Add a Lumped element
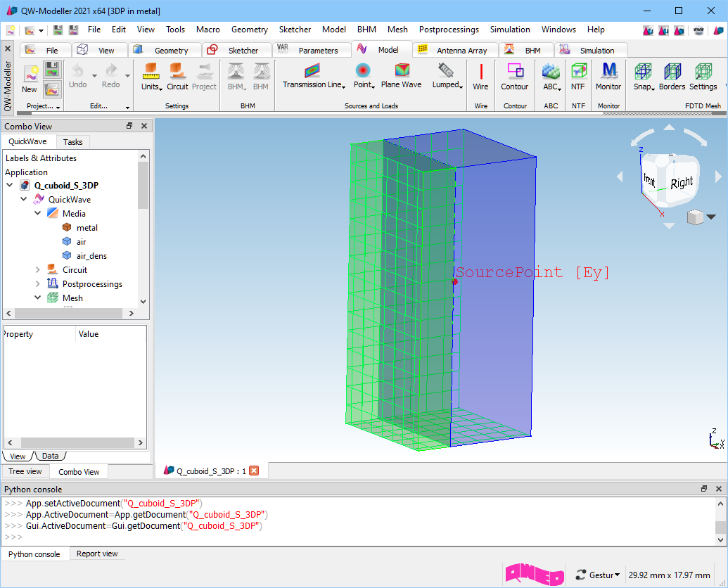This screenshot has width=728, height=588. click(x=447, y=77)
